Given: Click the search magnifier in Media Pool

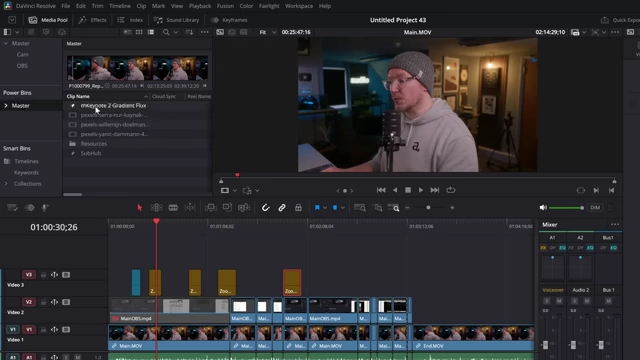Looking at the screenshot, I should click(166, 32).
